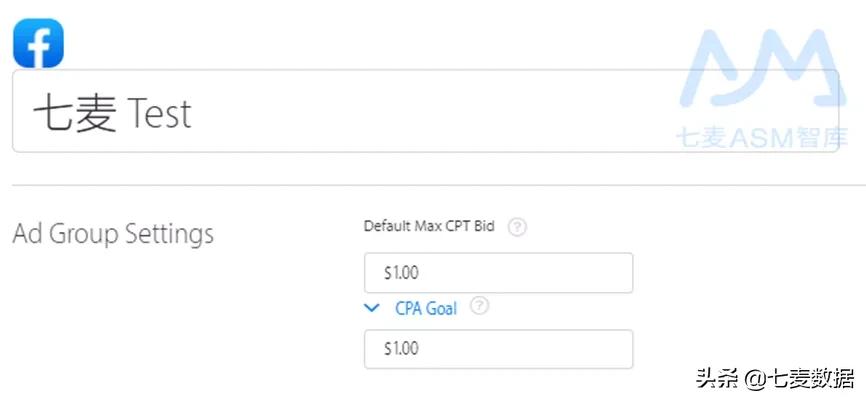
Task: Click the CPA Goal amount input
Action: tap(498, 349)
